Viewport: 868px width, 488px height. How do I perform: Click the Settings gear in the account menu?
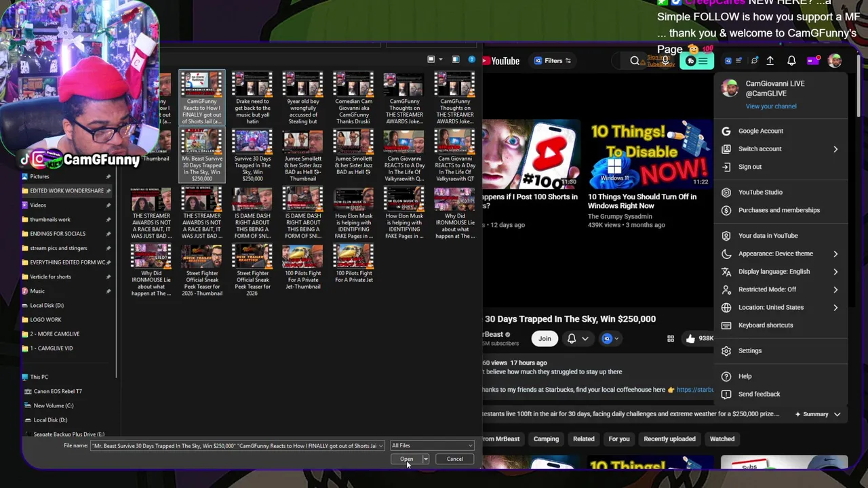point(726,351)
